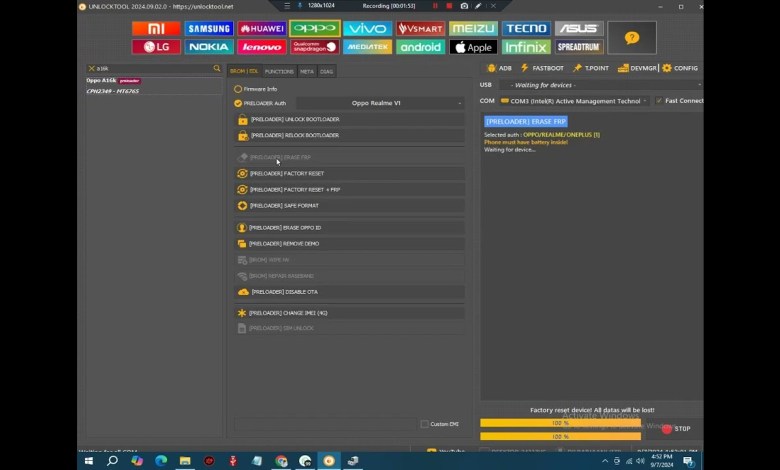Select the OPPO brand logo
This screenshot has height=470, width=780.
[315, 28]
